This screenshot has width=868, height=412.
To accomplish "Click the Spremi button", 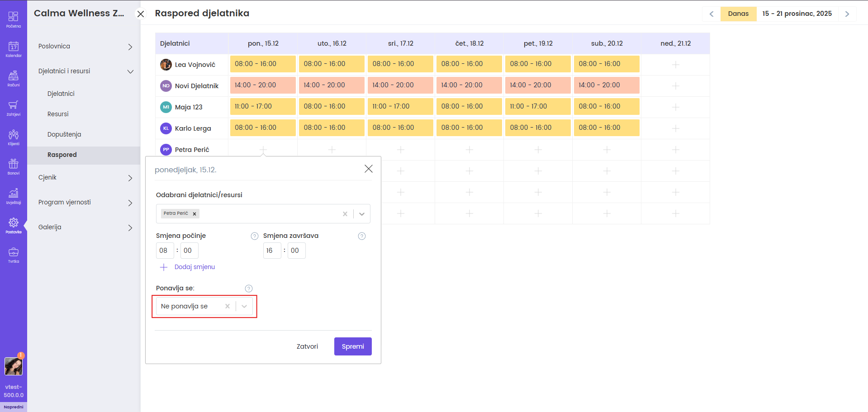I will 353,346.
